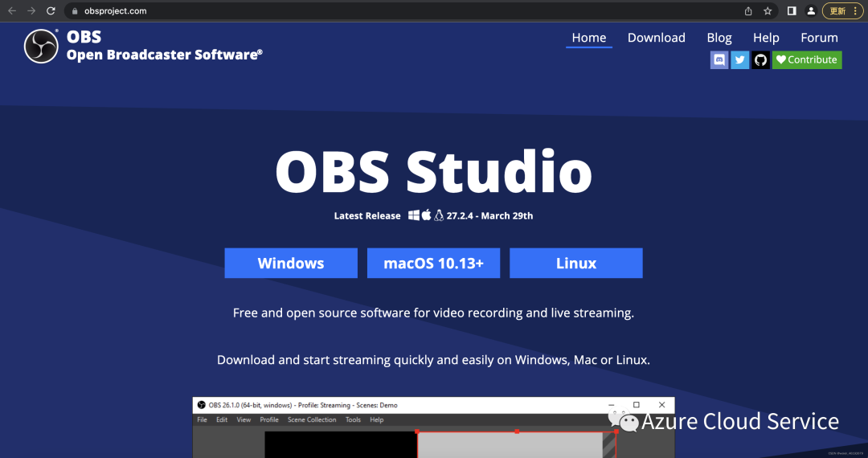
Task: Click the browser back arrow
Action: (x=11, y=10)
